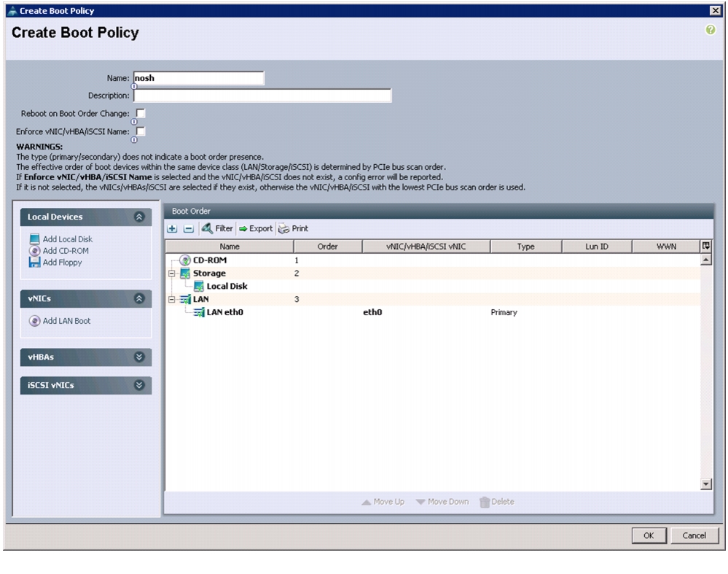Click the Export label in toolbar
Viewport: 728px width, 574px height.
coord(261,229)
